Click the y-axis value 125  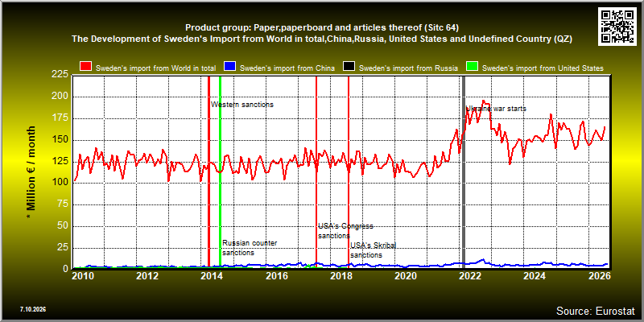tap(61, 162)
